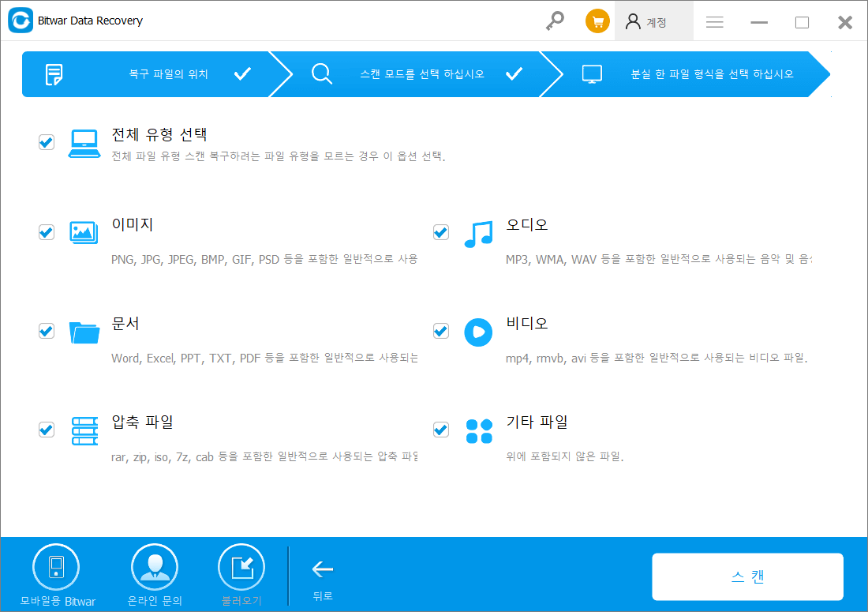Open the hamburger menu icon
This screenshot has width=868, height=612.
[x=715, y=22]
